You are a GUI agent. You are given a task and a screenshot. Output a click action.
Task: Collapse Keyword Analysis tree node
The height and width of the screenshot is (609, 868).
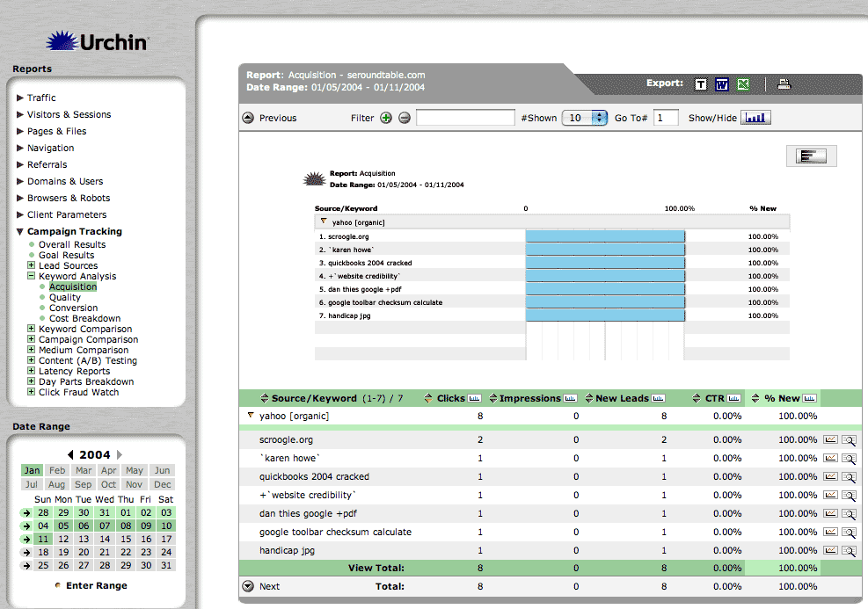point(31,276)
